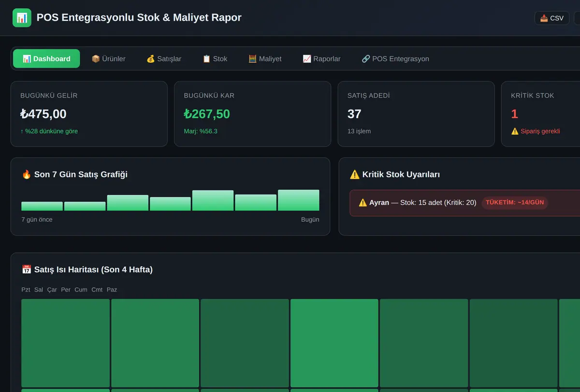Viewport: 580px width, 392px height.
Task: Click the ₺475,00 daily revenue value
Action: (x=43, y=114)
